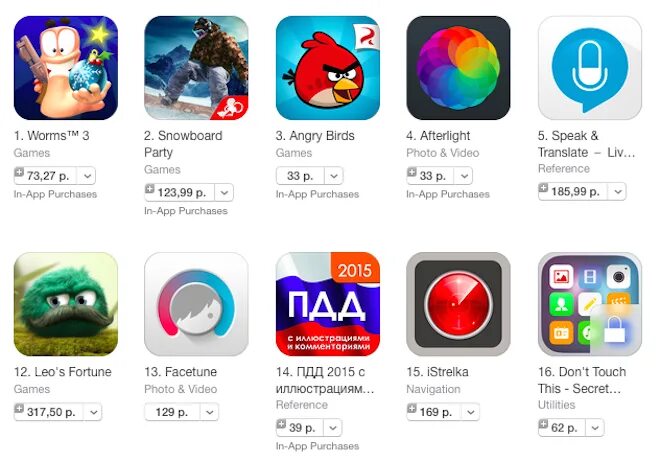The image size is (660, 461).
Task: Open the Leo's Fortune app icon
Action: pyautogui.click(x=66, y=304)
